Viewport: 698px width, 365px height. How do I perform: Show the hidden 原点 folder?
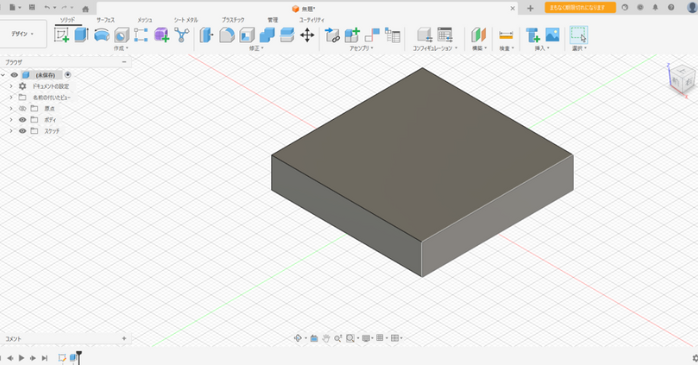pos(22,109)
